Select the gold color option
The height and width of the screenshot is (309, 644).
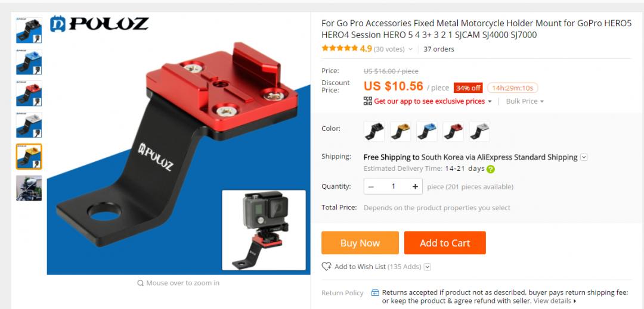[401, 132]
